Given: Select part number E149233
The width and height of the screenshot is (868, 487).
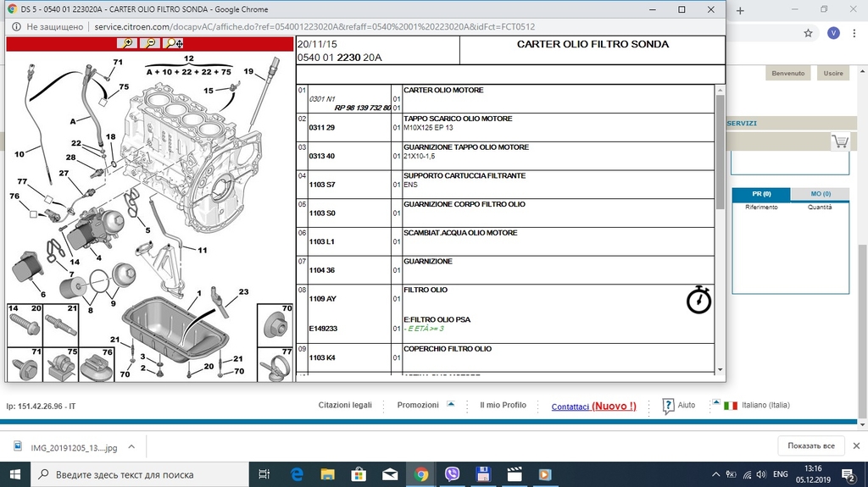Looking at the screenshot, I should click(323, 329).
